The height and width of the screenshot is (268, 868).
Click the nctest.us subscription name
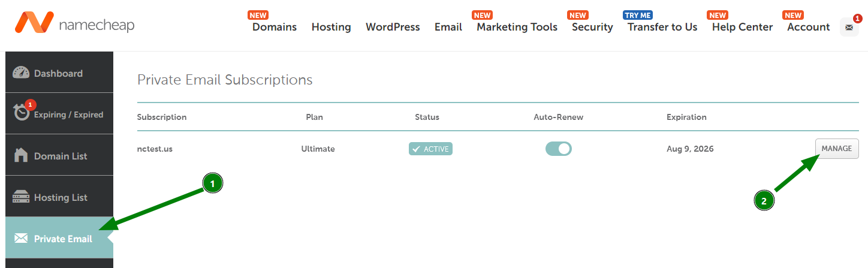tap(155, 149)
